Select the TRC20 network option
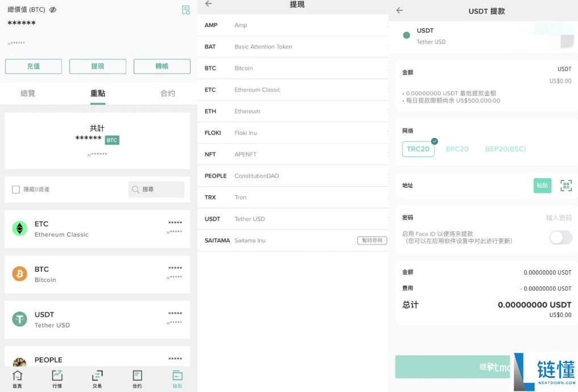578x392 pixels. point(418,149)
